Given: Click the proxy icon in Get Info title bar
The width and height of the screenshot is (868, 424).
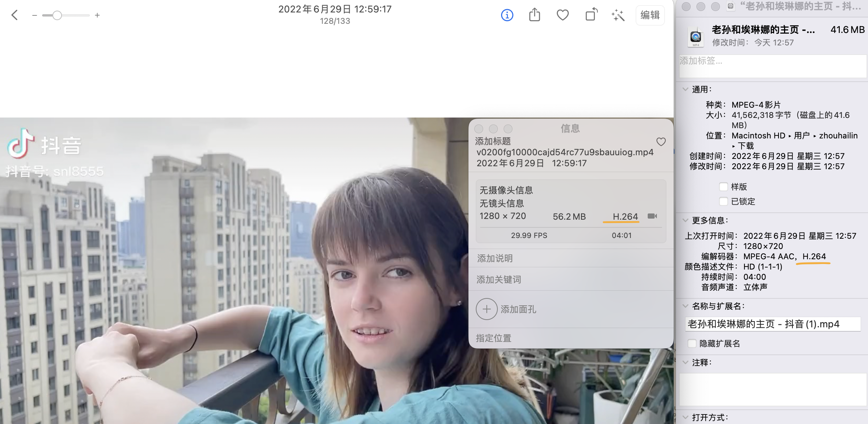Looking at the screenshot, I should point(731,6).
